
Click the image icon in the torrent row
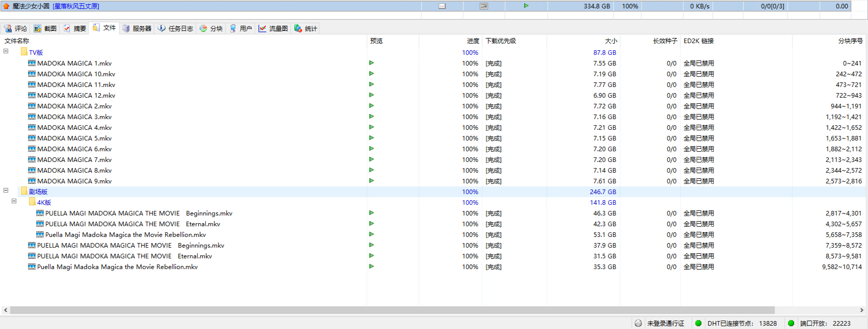point(483,6)
